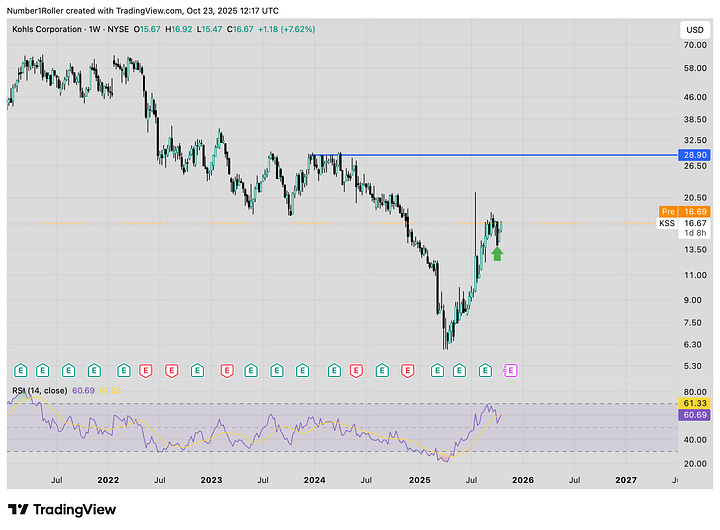Click the orange Pre 16.69 price label

[684, 212]
